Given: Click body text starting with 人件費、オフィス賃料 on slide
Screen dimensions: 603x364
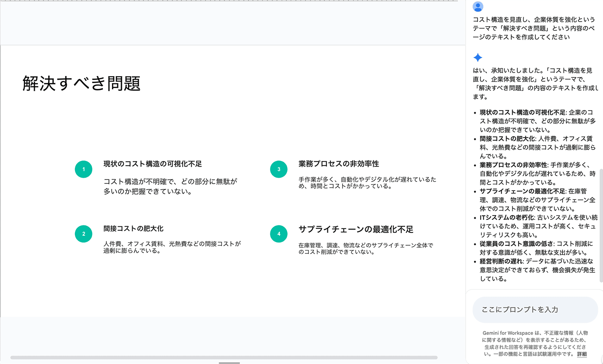Looking at the screenshot, I should [172, 247].
